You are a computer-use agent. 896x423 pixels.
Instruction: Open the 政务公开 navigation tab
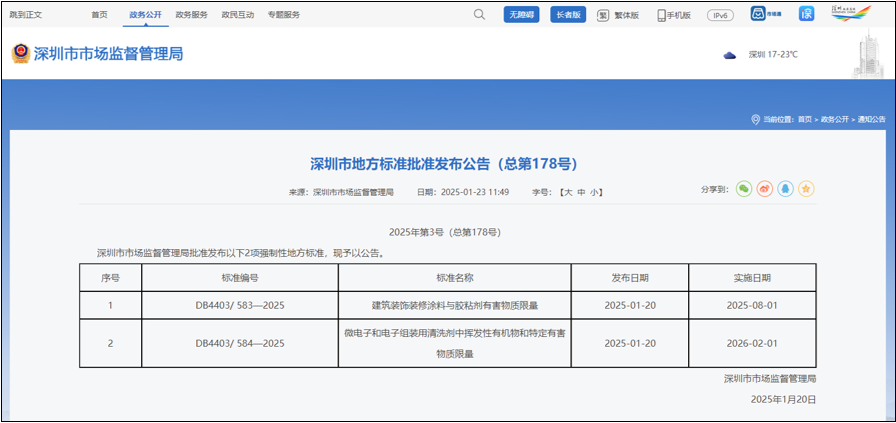point(145,15)
